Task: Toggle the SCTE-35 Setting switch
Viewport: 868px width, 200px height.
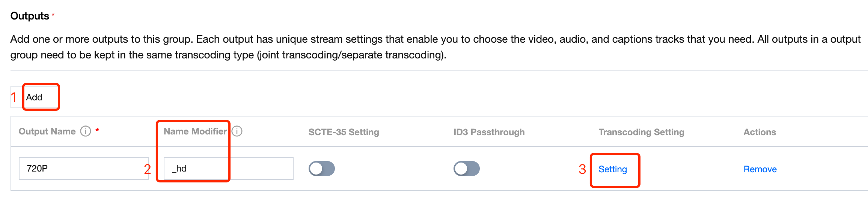Action: pyautogui.click(x=321, y=169)
